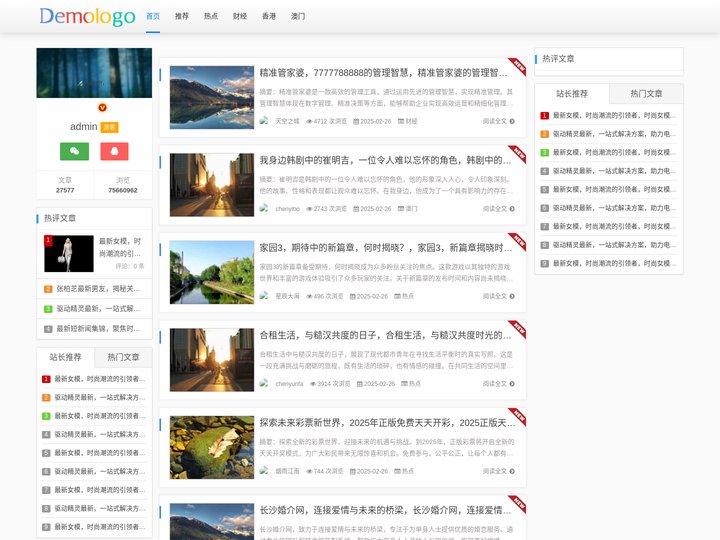
Task: Click the green WeChat button under admin
Action: [74, 151]
